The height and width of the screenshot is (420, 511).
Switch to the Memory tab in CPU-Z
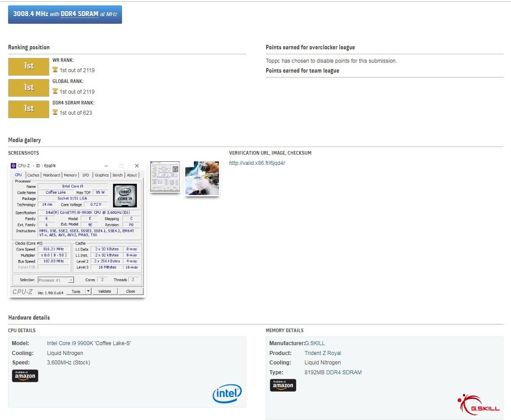70,175
